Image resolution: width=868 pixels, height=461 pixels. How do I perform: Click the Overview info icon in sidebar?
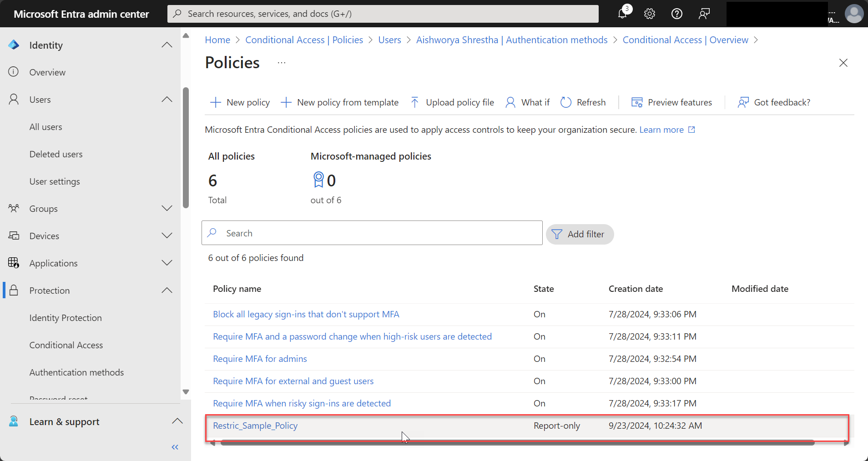click(14, 72)
